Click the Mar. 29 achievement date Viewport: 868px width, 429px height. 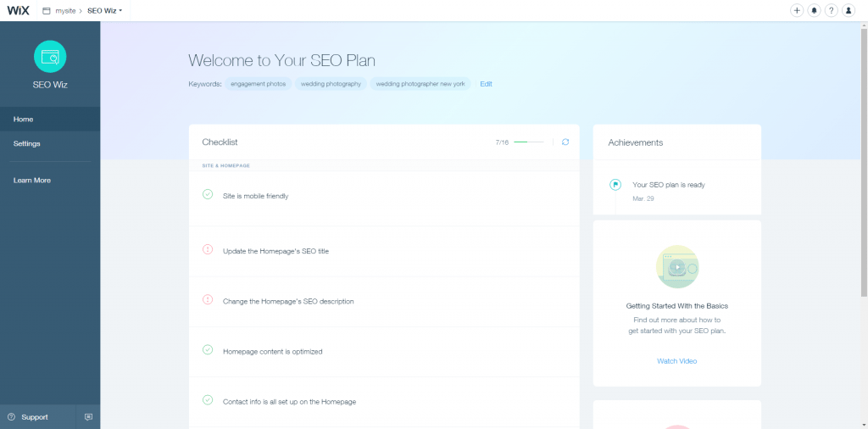[x=643, y=198]
